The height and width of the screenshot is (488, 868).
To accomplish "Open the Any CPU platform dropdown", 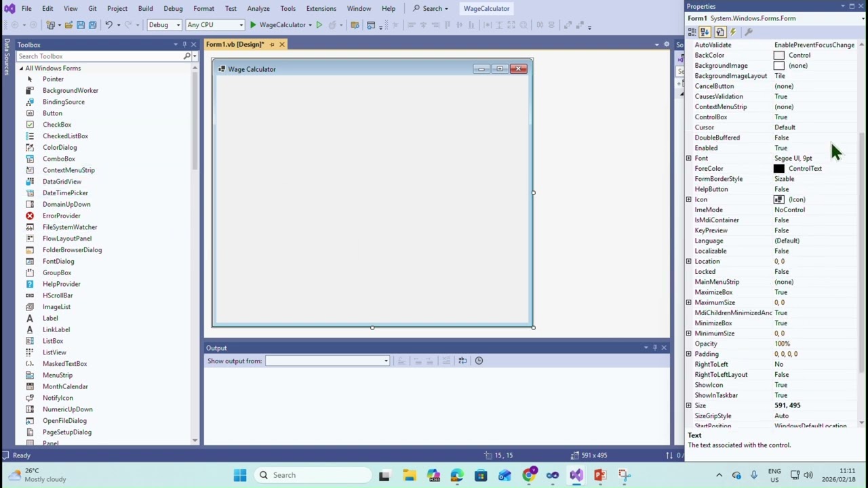I will coord(215,25).
